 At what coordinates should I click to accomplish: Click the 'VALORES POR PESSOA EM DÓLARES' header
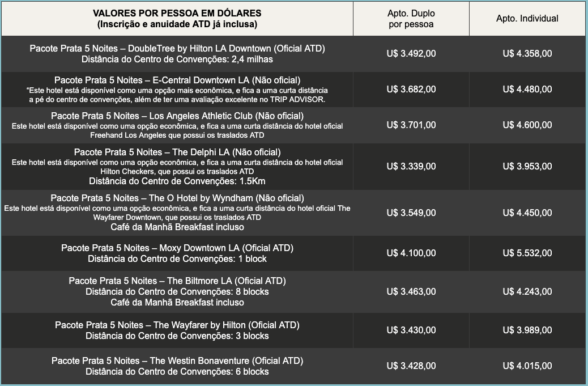point(177,13)
